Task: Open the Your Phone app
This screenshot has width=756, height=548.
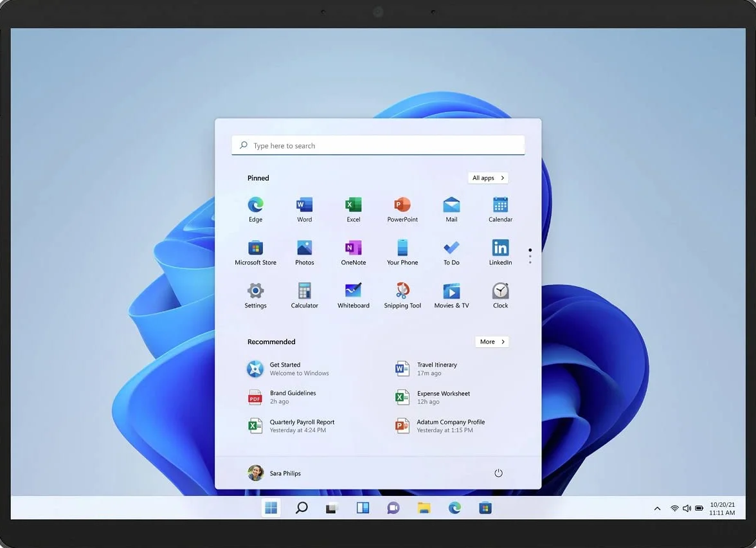Action: (x=402, y=252)
